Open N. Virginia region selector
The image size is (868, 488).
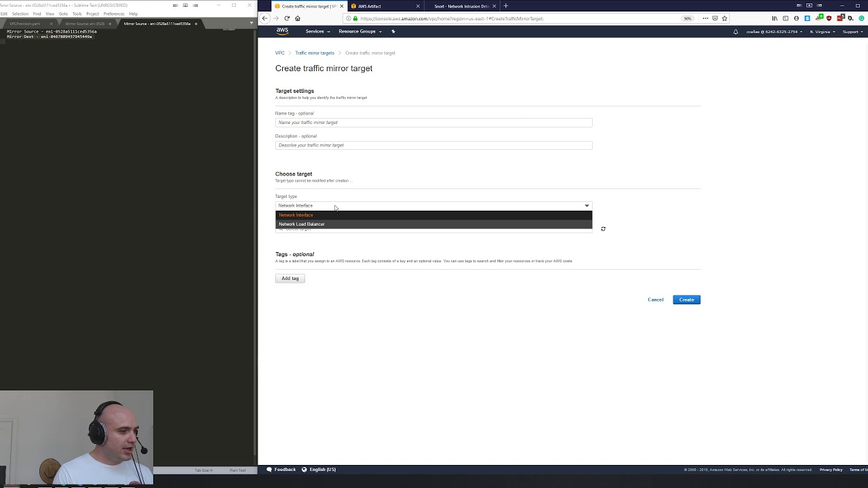(823, 32)
